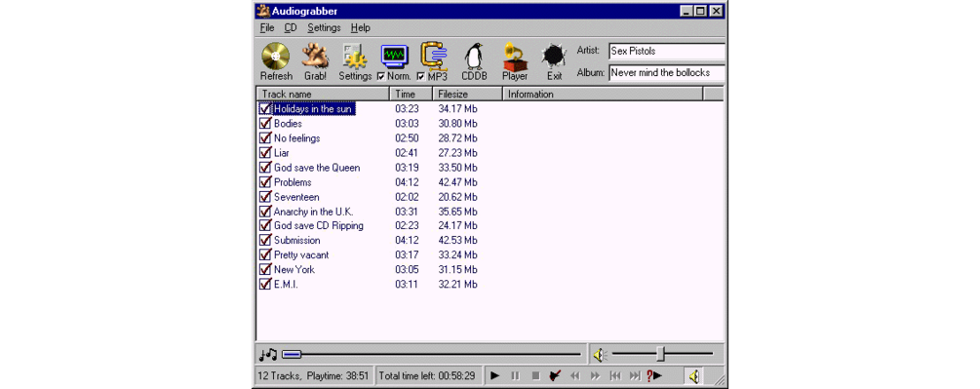Untick the Norm. checkbox

[x=381, y=76]
